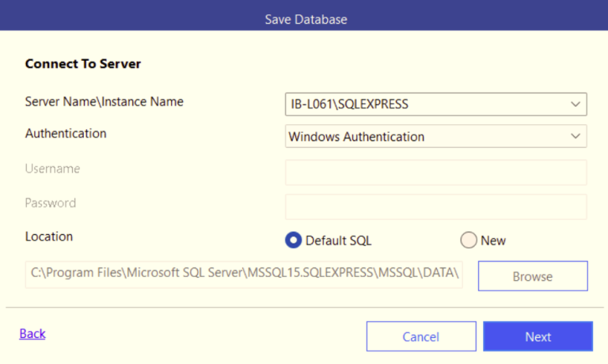Open the Authentication dropdown arrow
Viewport: 608px width, 364px height.
tap(576, 136)
